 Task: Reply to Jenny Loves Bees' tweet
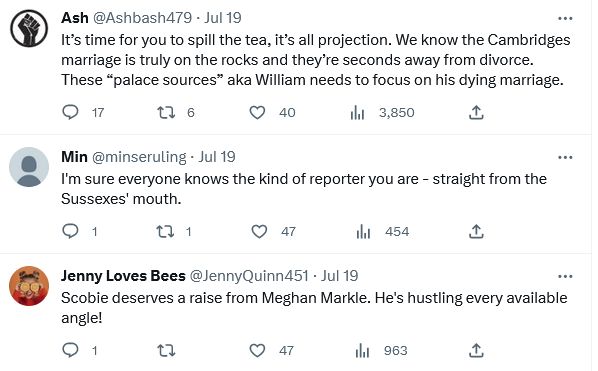point(71,350)
